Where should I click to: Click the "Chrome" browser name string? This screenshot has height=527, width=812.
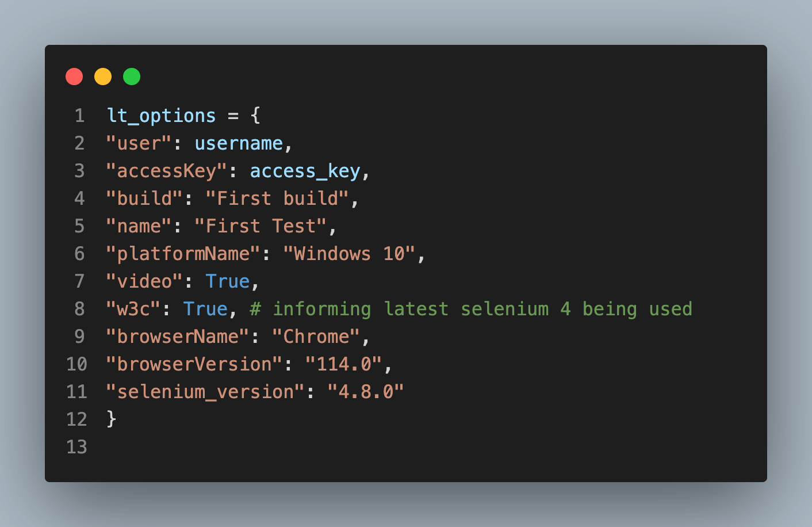click(316, 337)
